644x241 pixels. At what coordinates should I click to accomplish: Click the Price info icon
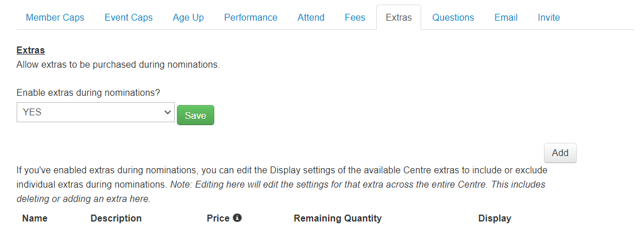[x=237, y=217]
